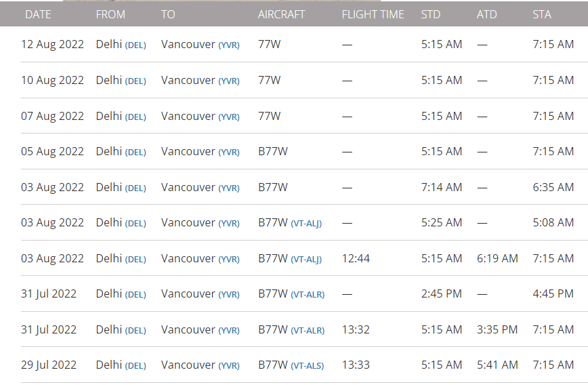Open VT-ALJ registration with 5:25 AM departure

click(306, 223)
